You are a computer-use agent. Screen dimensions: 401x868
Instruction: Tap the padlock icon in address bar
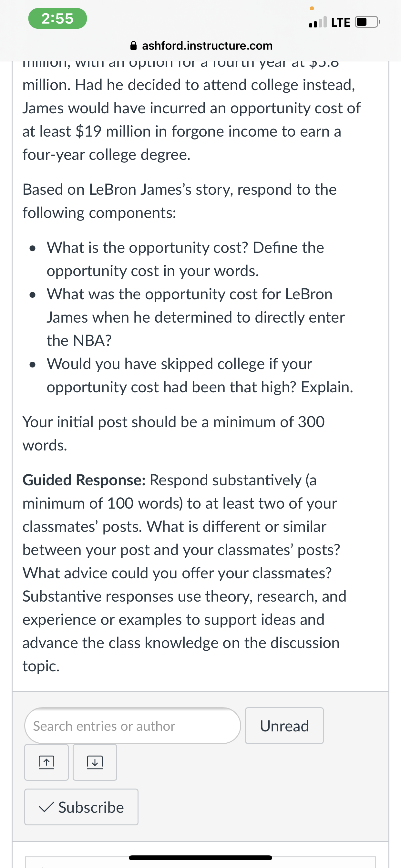pos(133,46)
